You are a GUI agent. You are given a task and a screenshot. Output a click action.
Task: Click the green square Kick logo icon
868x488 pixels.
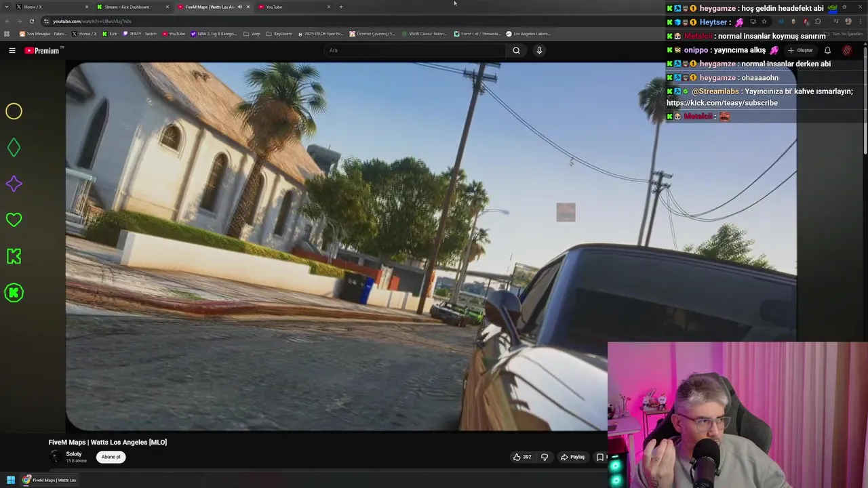coord(14,256)
